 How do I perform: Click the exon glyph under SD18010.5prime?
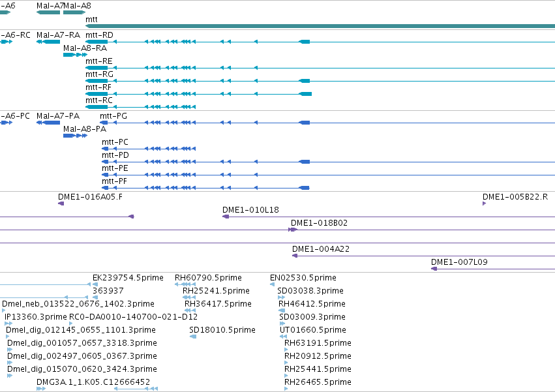coord(193,337)
